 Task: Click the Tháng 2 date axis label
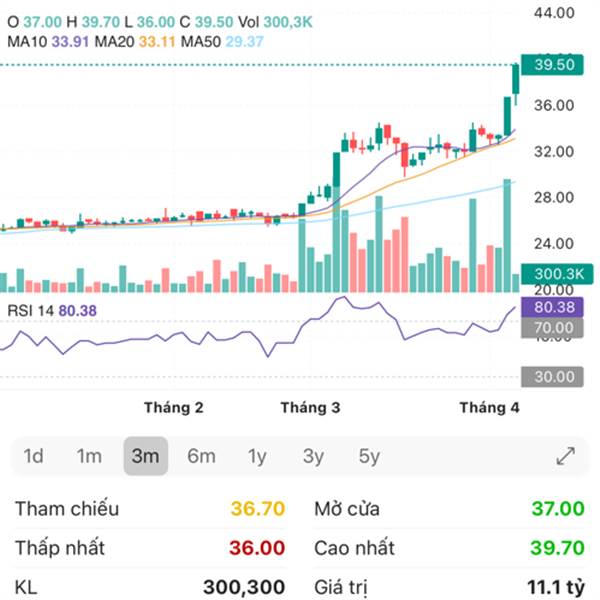174,408
